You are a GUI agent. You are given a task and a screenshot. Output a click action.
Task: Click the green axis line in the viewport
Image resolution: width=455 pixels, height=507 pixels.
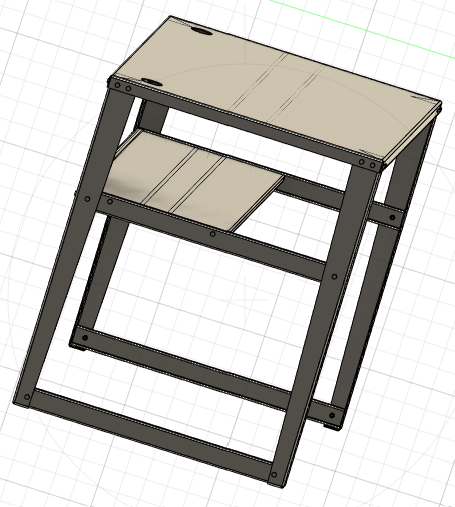pos(362,29)
